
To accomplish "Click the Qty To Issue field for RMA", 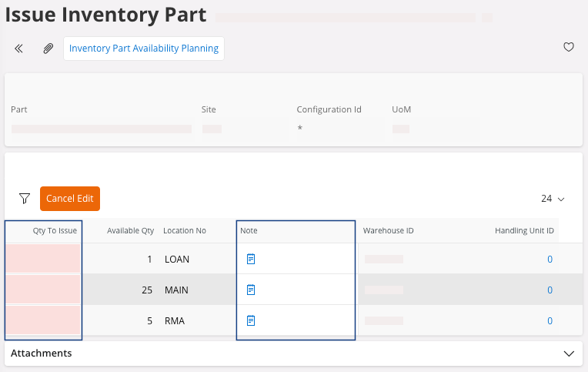I will click(43, 320).
